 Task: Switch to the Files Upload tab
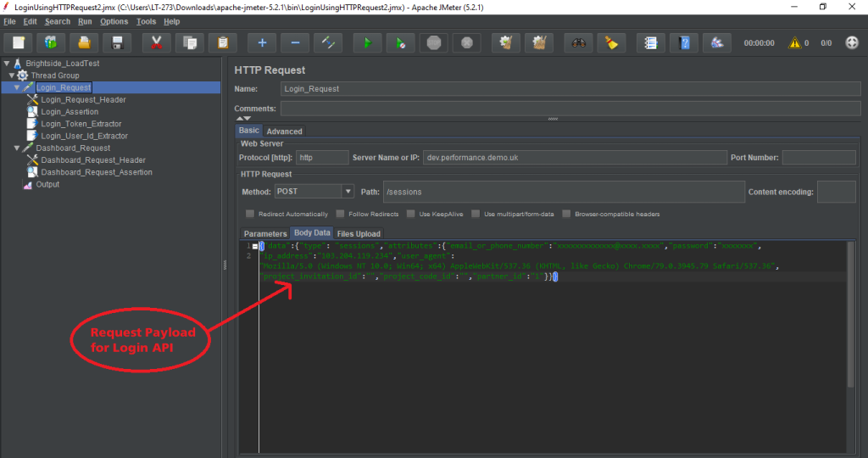point(359,233)
